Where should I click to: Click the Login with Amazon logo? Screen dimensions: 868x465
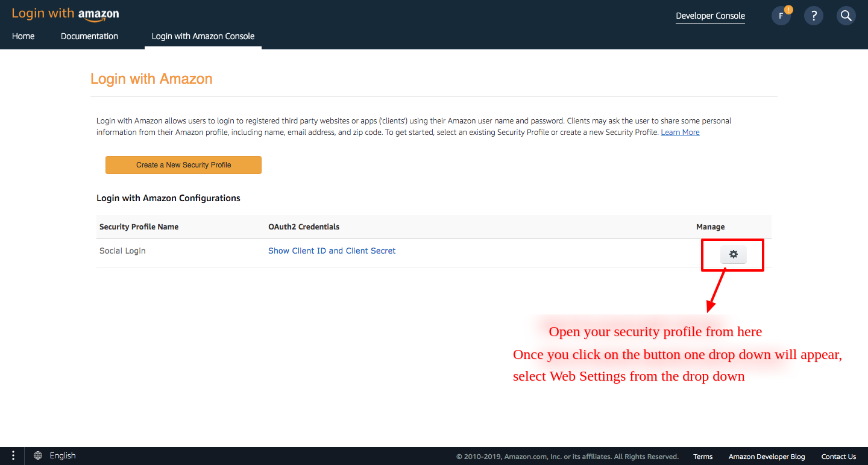65,14
